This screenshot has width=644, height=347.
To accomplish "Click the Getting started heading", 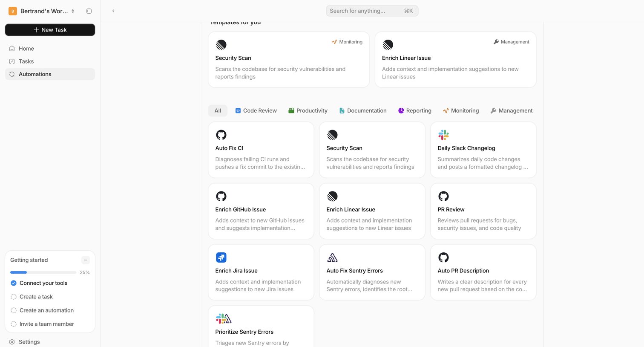I will point(29,260).
